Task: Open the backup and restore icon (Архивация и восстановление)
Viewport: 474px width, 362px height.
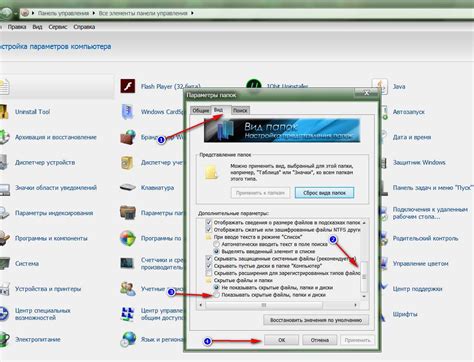Action: 4,137
